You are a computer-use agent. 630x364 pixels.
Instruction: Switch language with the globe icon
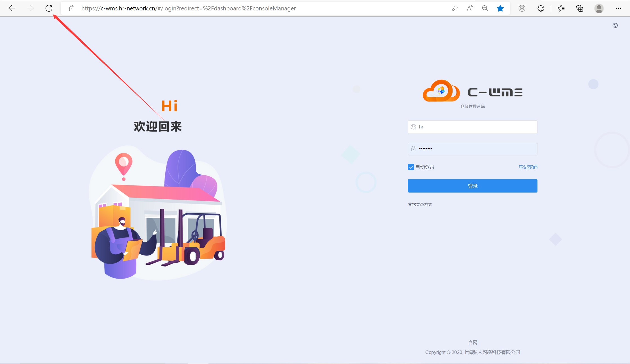(615, 26)
